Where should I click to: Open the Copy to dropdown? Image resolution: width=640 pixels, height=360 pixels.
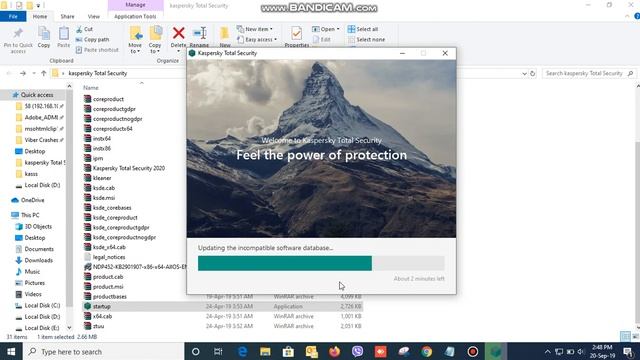pos(155,40)
